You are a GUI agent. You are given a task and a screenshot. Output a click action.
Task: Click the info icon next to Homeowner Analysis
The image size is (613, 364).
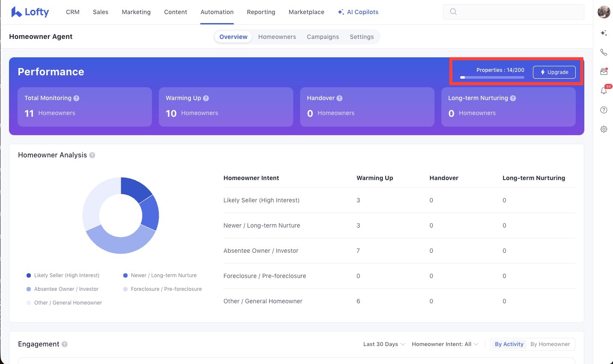(x=92, y=155)
